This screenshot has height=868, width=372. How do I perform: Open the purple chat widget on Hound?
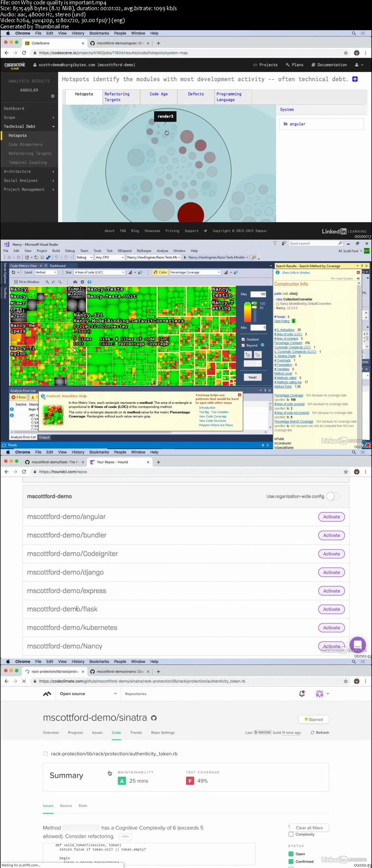click(357, 644)
